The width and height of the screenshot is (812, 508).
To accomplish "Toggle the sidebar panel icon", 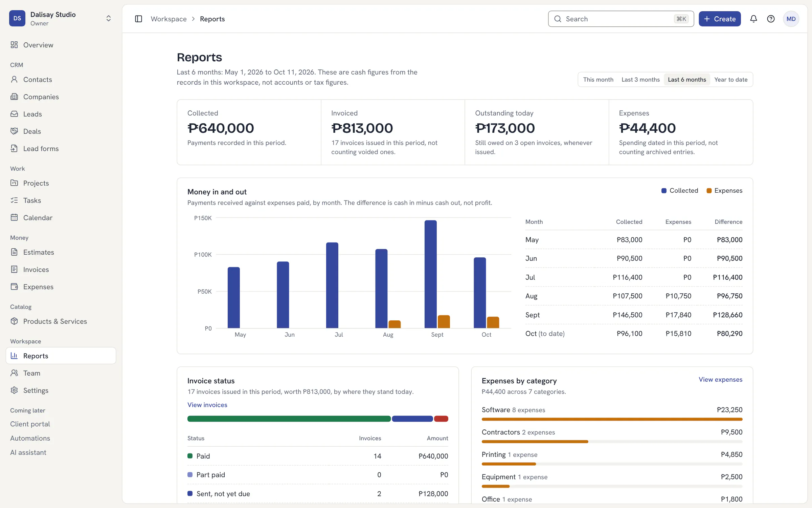I will pyautogui.click(x=138, y=19).
